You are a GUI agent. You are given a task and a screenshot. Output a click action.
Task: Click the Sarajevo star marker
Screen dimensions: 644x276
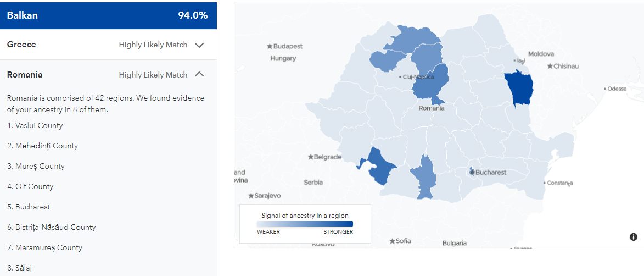pyautogui.click(x=250, y=196)
